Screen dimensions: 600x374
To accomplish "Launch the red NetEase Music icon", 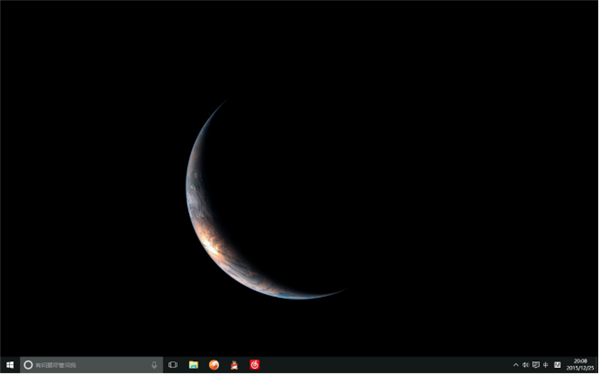I will (255, 365).
